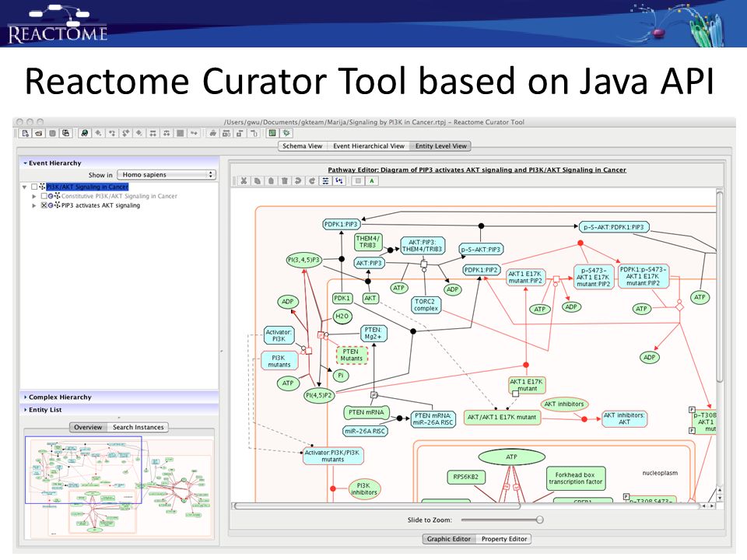This screenshot has height=560, width=747.
Task: Click the New Project icon in main toolbar
Action: click(25, 133)
